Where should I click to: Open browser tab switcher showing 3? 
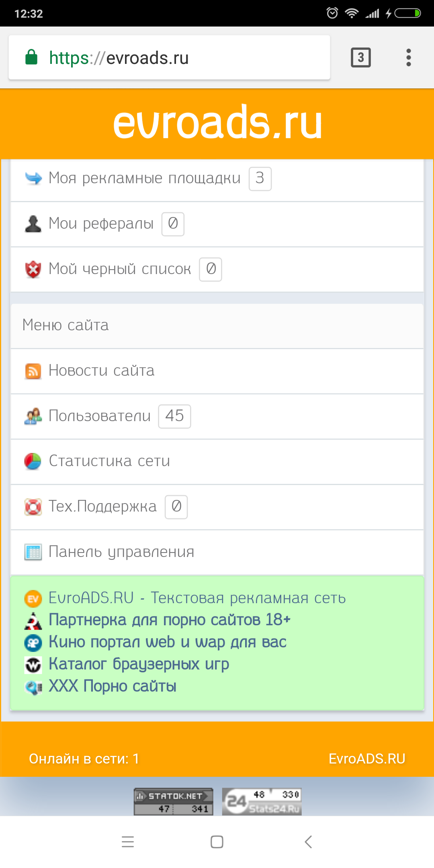360,57
